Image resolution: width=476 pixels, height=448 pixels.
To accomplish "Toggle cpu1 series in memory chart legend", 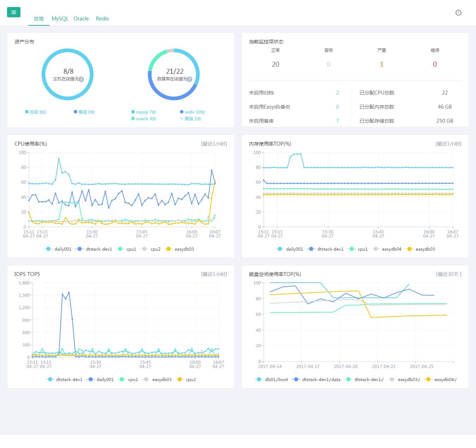I will (x=357, y=249).
